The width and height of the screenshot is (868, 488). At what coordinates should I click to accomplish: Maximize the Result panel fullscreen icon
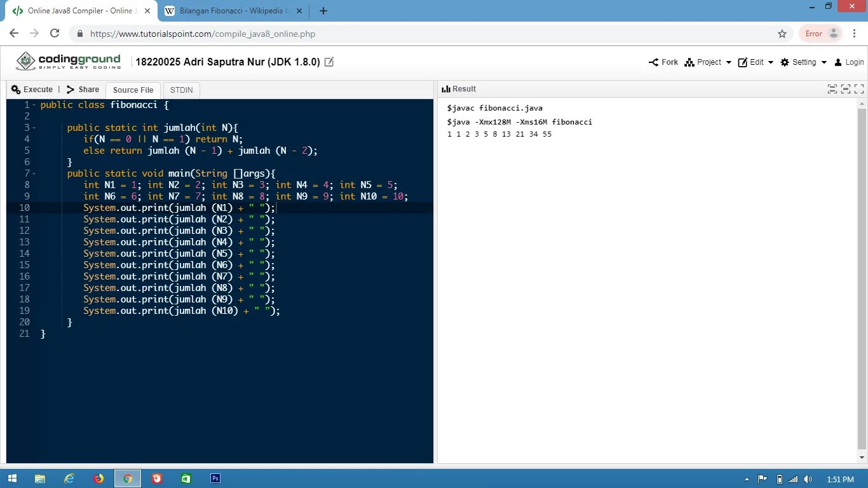(x=859, y=89)
